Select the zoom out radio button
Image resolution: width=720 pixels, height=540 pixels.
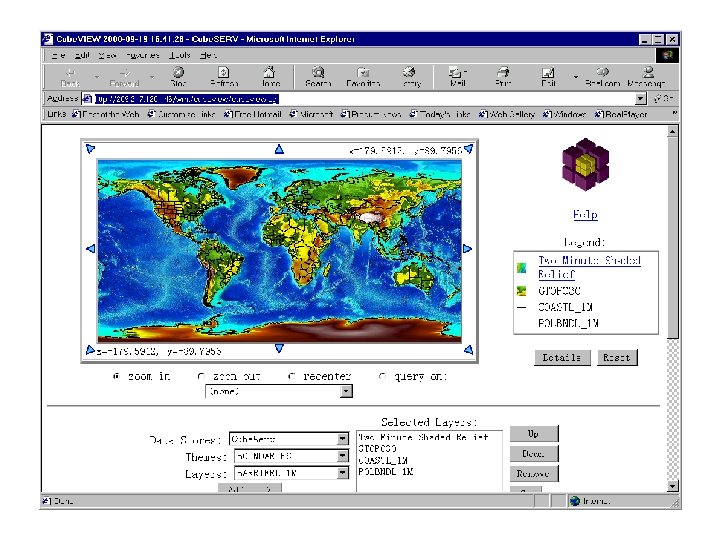(x=201, y=376)
